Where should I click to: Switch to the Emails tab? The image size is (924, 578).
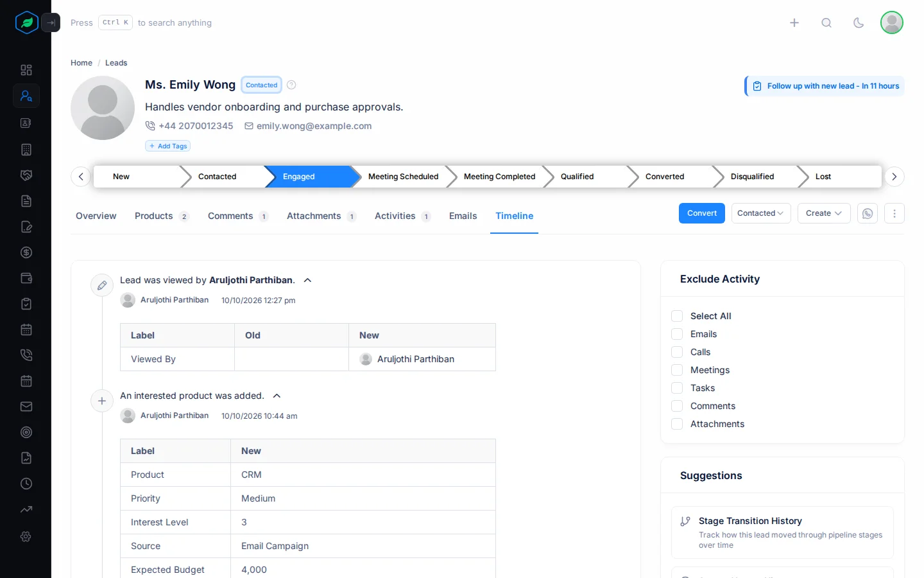click(463, 216)
